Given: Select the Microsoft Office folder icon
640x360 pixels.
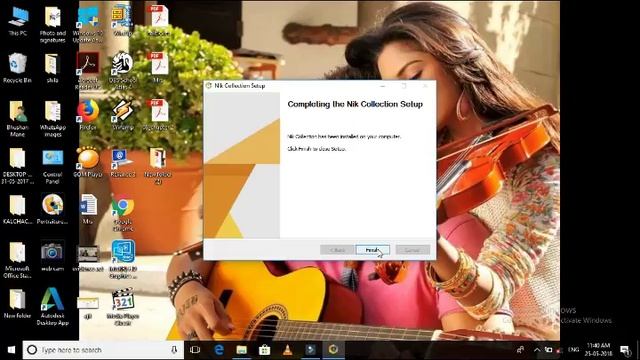Looking at the screenshot, I should point(18,260).
